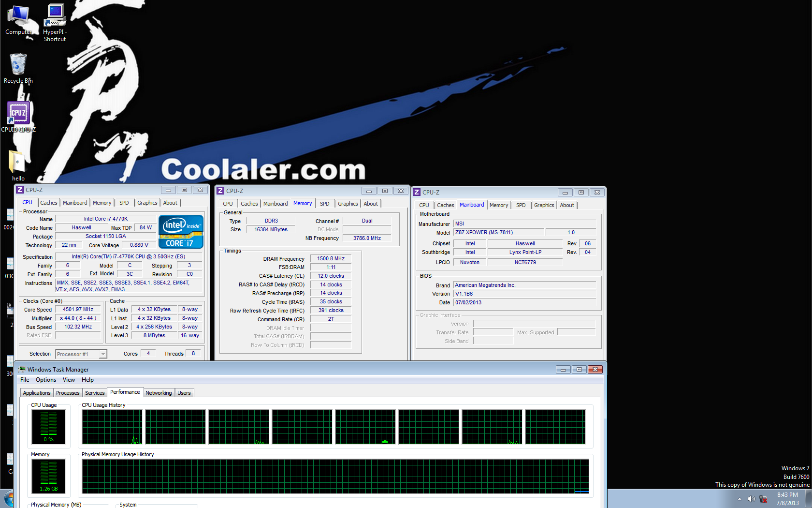
Task: Switch to Networking tab in Task Manager
Action: pos(159,393)
